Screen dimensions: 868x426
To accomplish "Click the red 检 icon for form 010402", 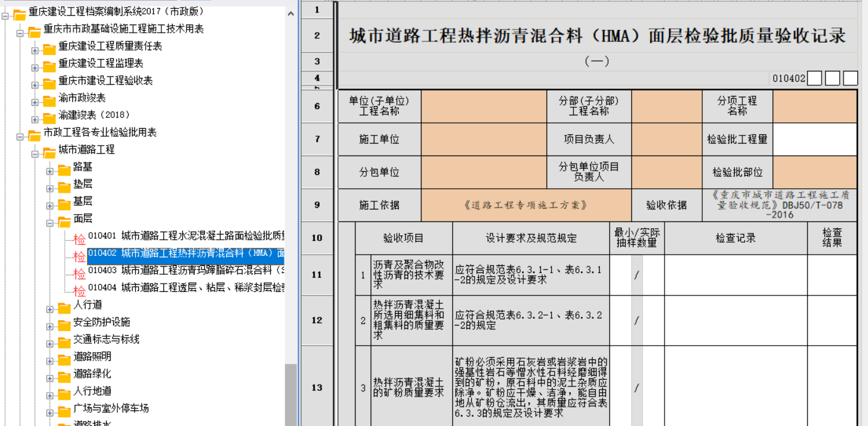I will coord(79,257).
